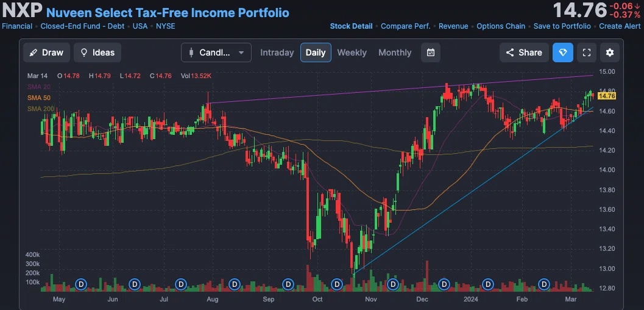Click the dividend marker near July

(x=181, y=284)
